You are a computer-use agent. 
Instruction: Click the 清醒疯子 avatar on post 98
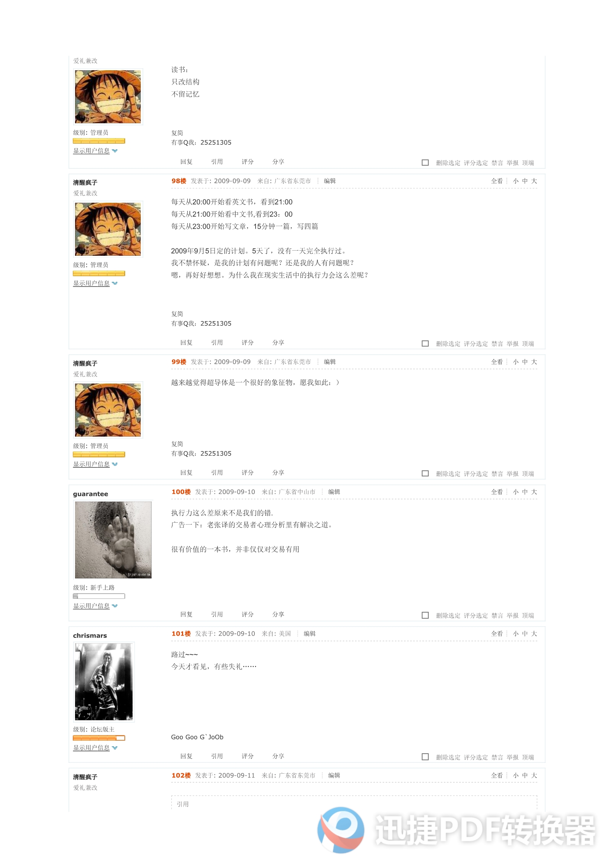coord(108,229)
